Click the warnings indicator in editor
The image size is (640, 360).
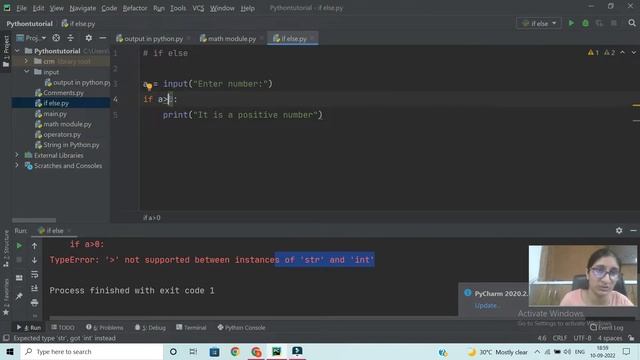tap(601, 53)
